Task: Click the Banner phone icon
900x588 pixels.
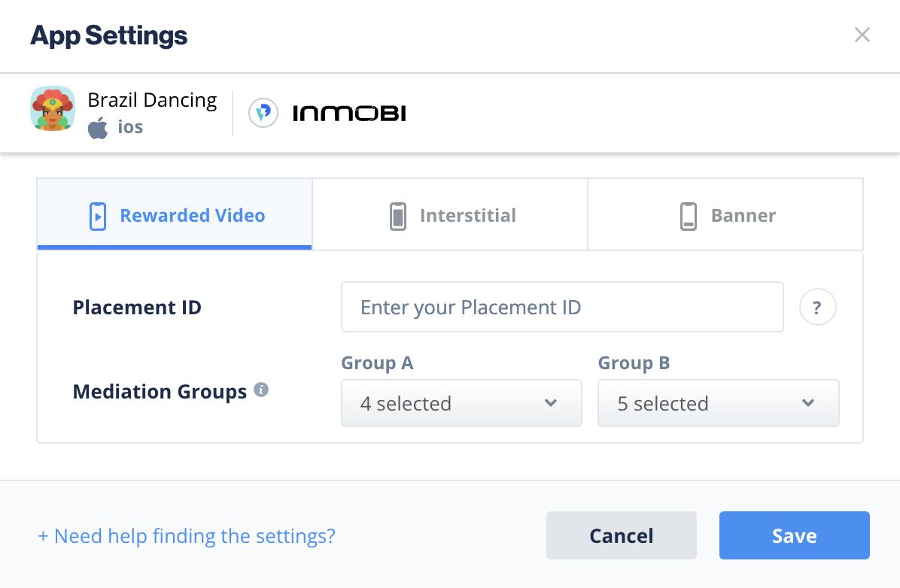Action: pyautogui.click(x=689, y=217)
